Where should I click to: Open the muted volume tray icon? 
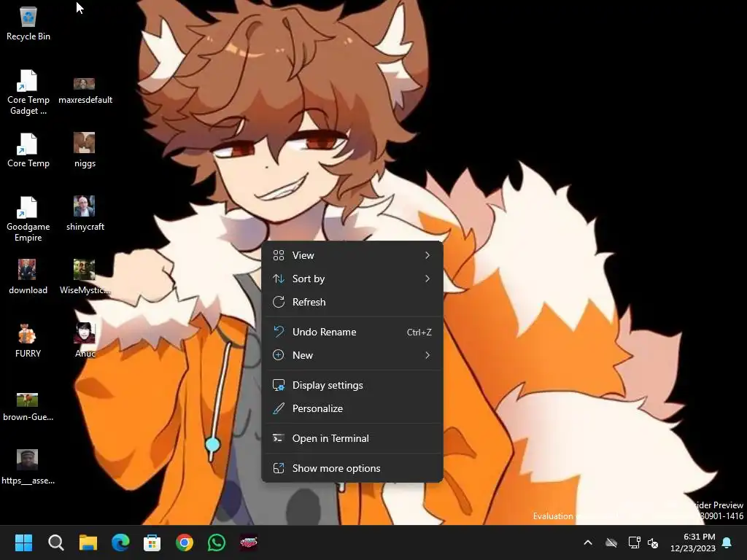click(x=653, y=542)
